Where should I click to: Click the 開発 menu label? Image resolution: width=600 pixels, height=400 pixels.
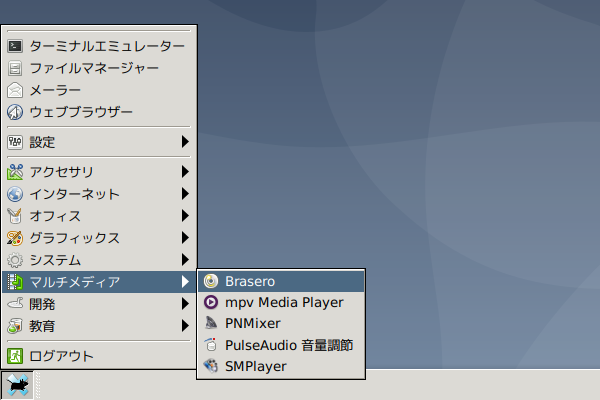click(42, 304)
